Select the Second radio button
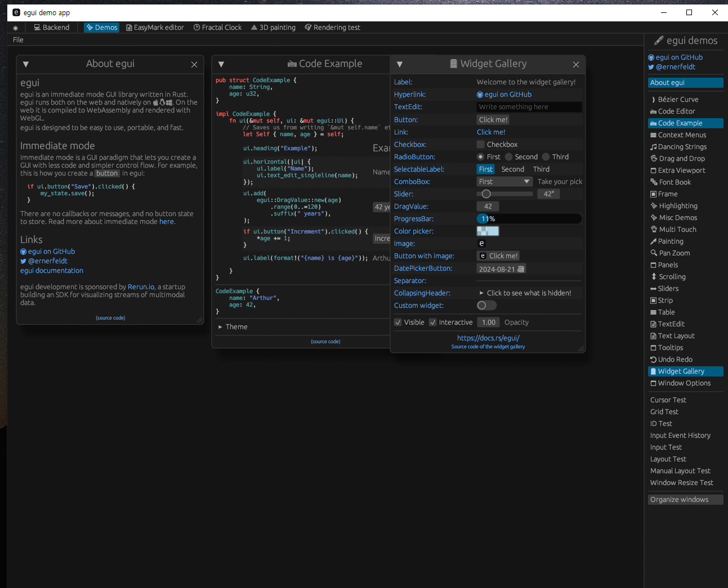This screenshot has width=728, height=588. click(509, 157)
